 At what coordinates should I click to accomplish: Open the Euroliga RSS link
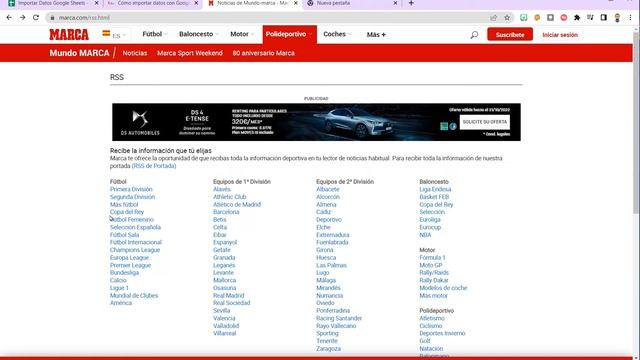point(430,220)
